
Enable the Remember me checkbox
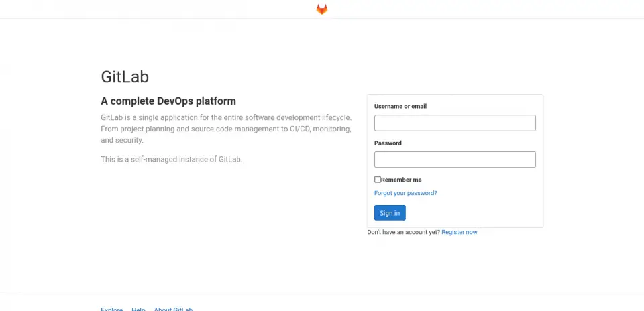[x=378, y=180]
